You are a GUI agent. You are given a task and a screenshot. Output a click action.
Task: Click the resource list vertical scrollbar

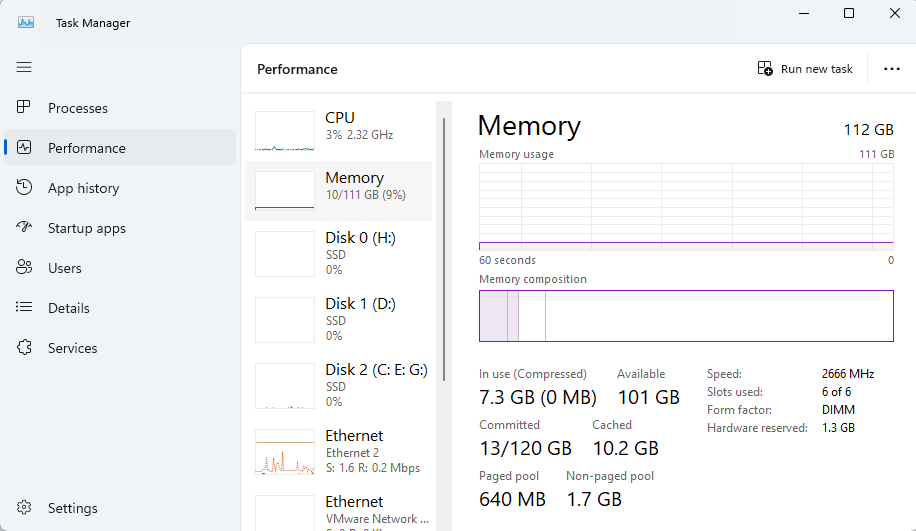444,249
